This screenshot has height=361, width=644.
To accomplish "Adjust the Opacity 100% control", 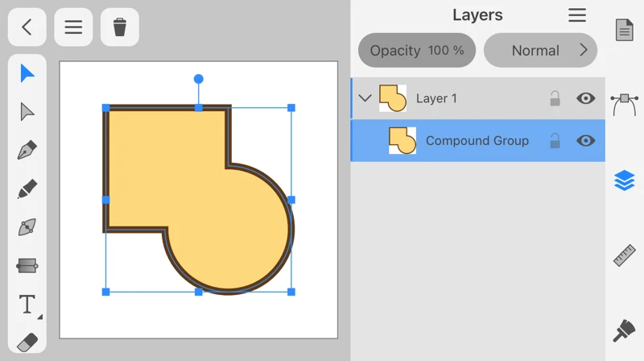I will tap(417, 51).
